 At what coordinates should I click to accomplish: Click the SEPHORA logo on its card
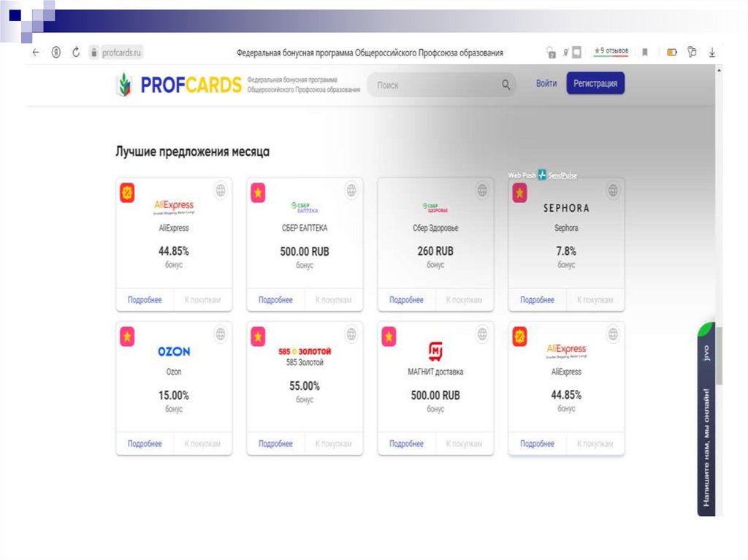[566, 208]
